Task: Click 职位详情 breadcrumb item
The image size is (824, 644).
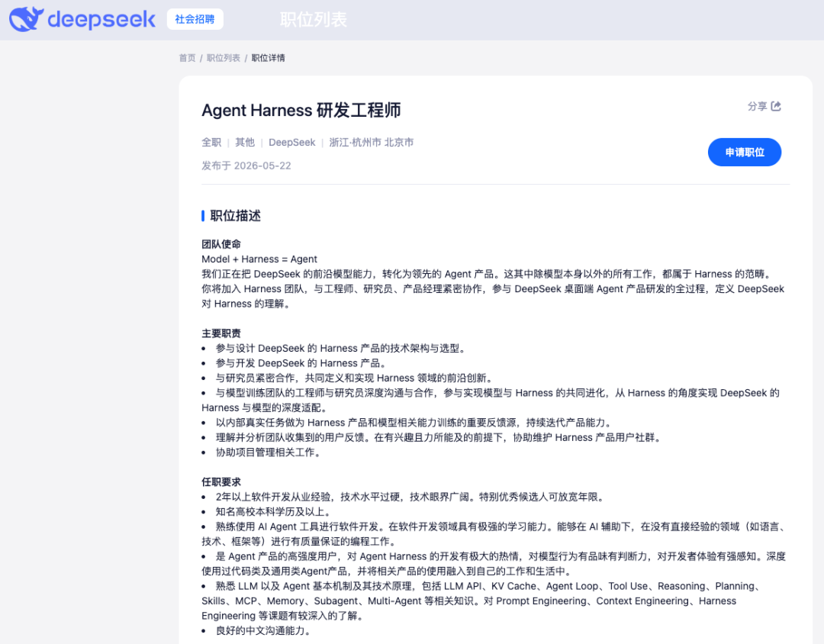Action: point(268,58)
